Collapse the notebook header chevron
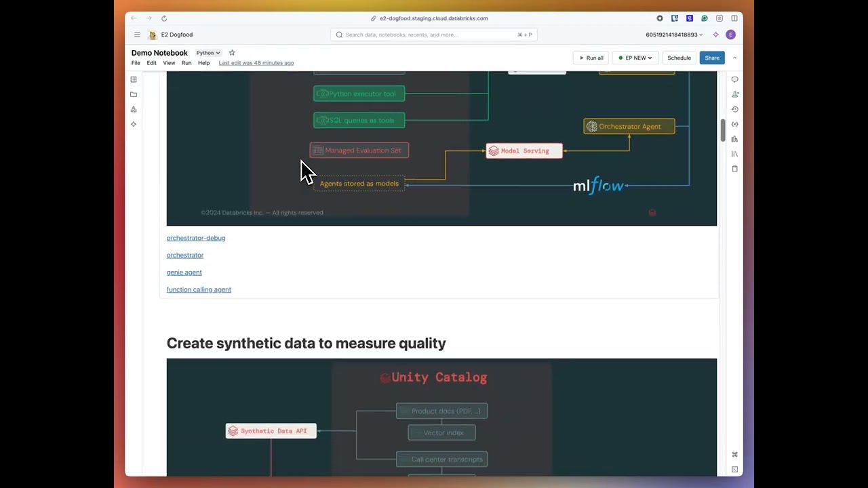The image size is (868, 488). [x=734, y=58]
